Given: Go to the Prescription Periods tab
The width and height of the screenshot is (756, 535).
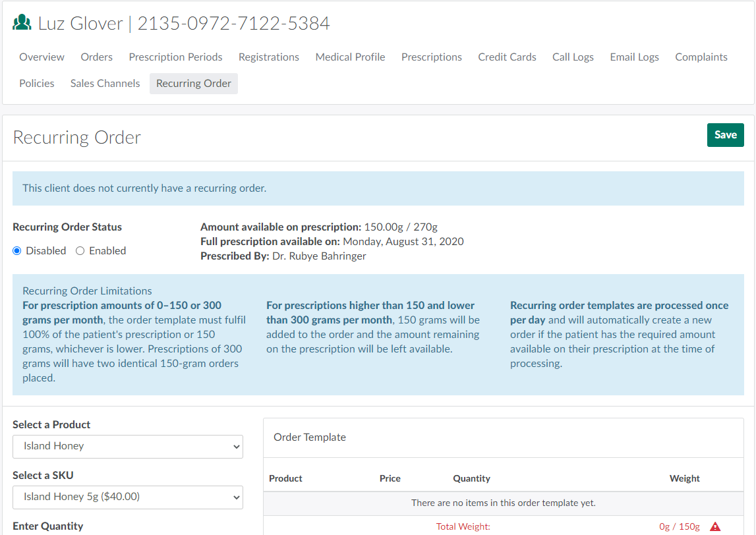Looking at the screenshot, I should (175, 57).
